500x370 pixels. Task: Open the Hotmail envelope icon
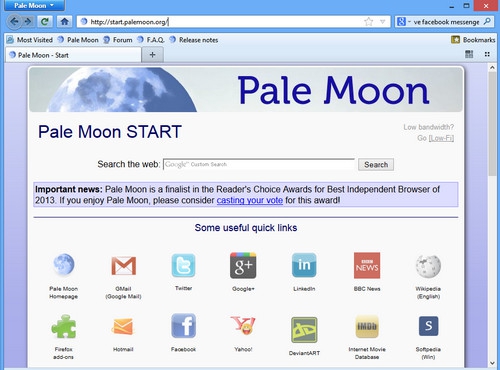pos(123,327)
